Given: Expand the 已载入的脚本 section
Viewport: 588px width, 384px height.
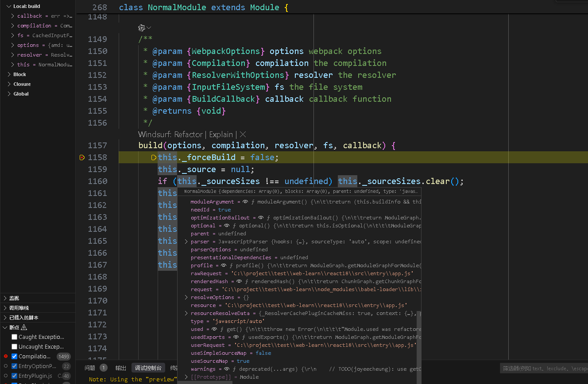Looking at the screenshot, I should point(5,318).
